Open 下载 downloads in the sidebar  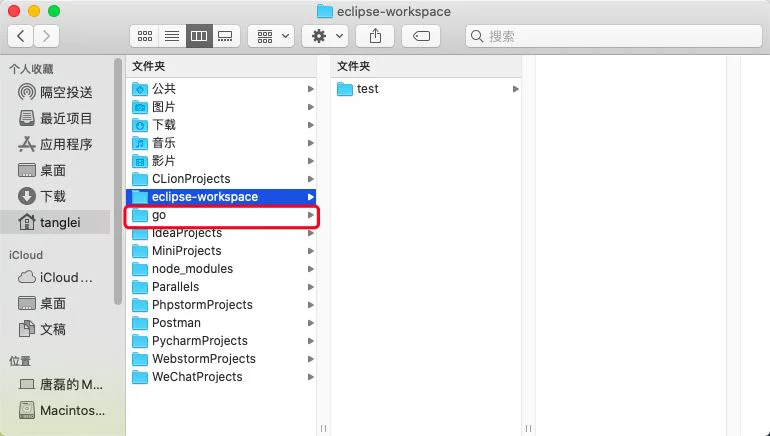click(55, 196)
